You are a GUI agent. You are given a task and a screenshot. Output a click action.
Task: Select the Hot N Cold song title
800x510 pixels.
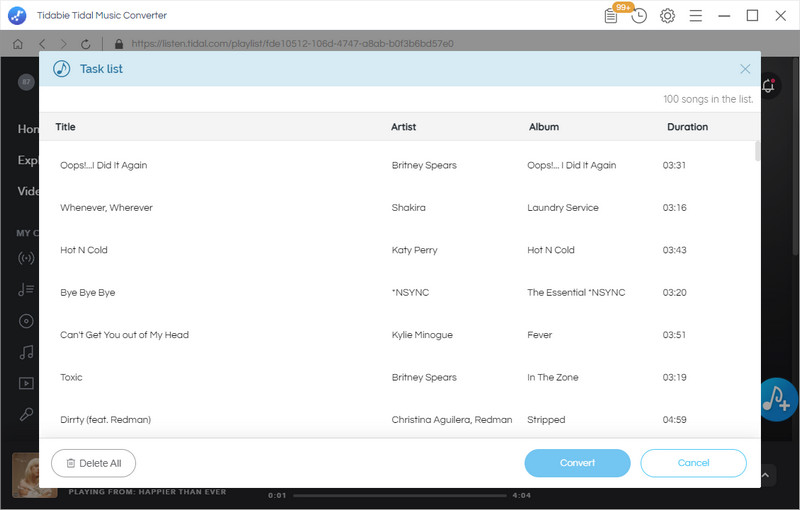pyautogui.click(x=84, y=250)
